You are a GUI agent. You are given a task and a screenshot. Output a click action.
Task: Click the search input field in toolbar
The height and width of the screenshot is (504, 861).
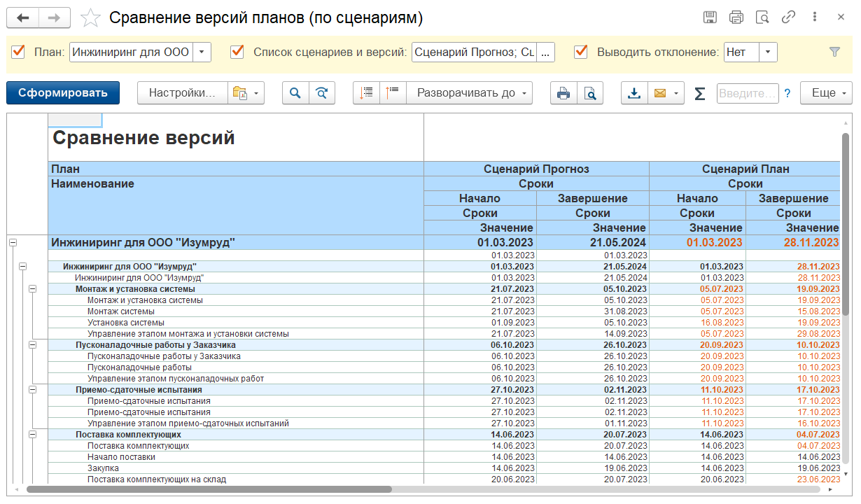747,93
